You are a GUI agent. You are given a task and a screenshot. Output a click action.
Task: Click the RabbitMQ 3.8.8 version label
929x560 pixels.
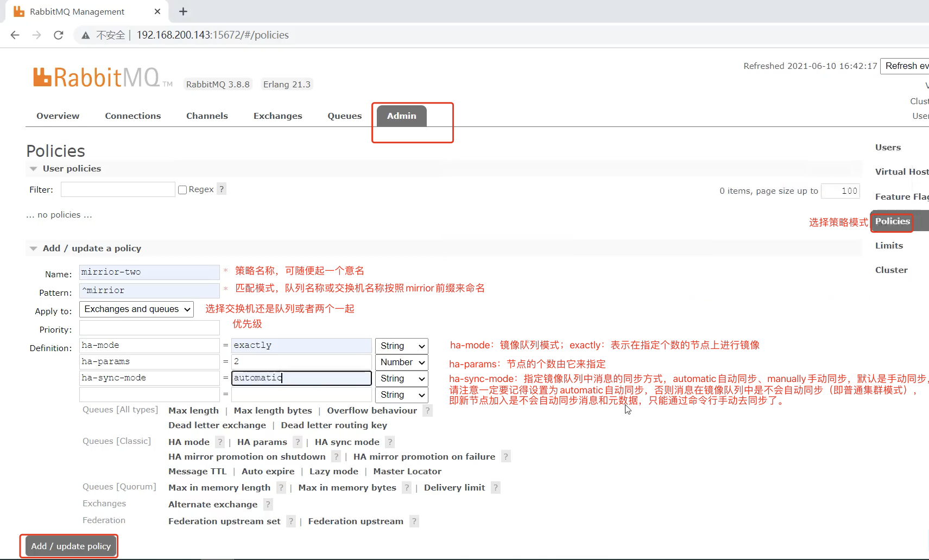point(218,85)
